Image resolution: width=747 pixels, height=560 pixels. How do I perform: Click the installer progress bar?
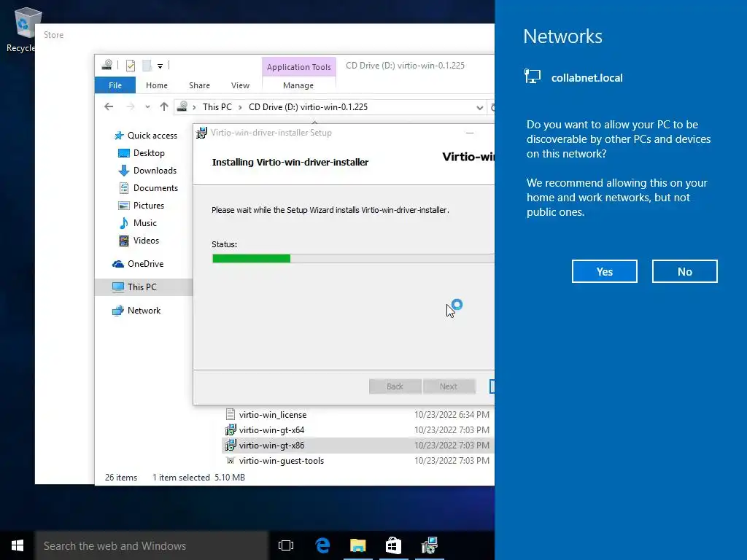353,259
